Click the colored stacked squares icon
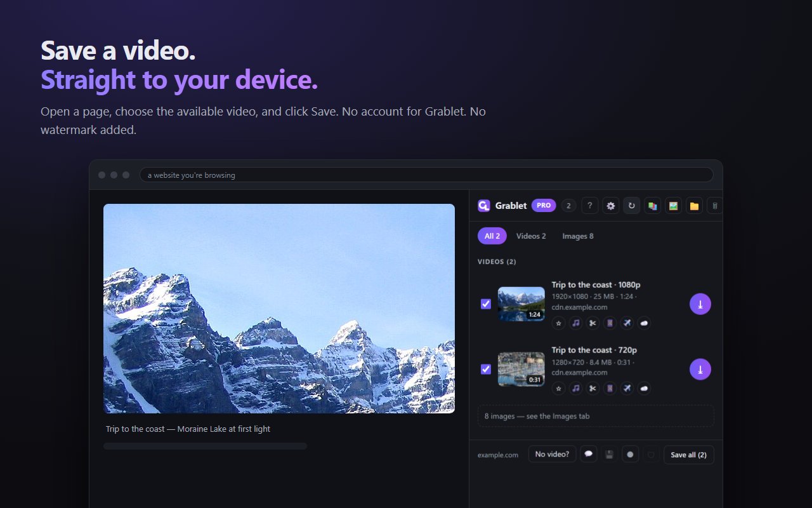Screen dimensions: 812x508 [x=652, y=205]
